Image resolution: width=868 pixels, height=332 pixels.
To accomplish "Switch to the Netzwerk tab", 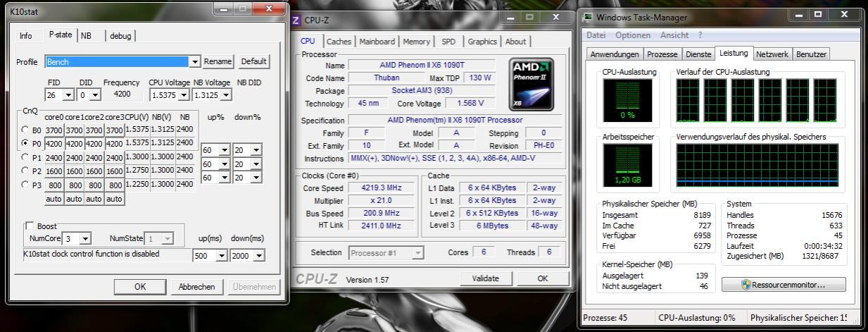I will tap(773, 54).
